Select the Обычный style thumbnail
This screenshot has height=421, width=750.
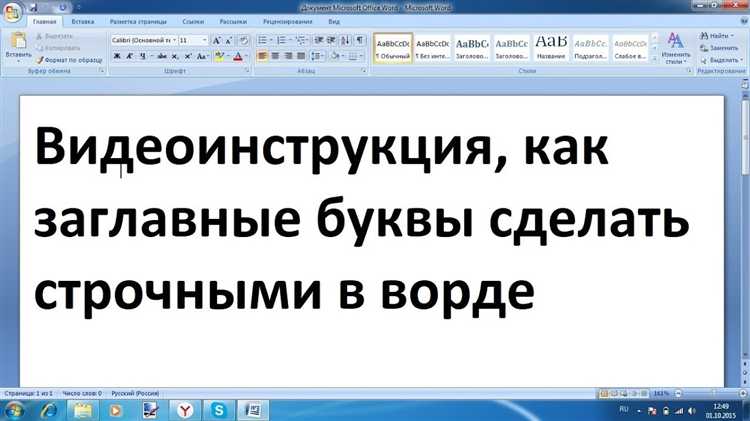point(393,48)
